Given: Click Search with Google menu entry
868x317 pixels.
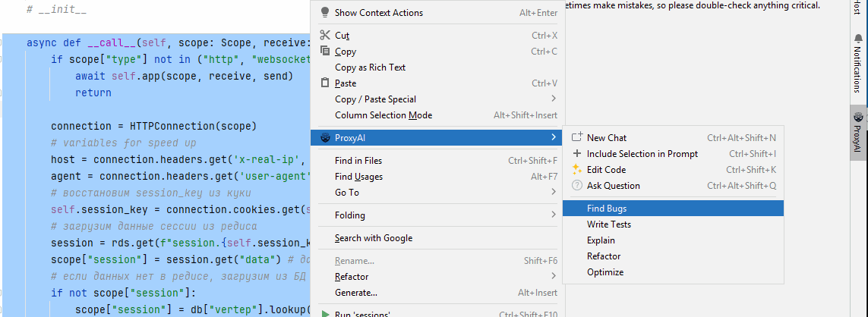Looking at the screenshot, I should (x=374, y=238).
